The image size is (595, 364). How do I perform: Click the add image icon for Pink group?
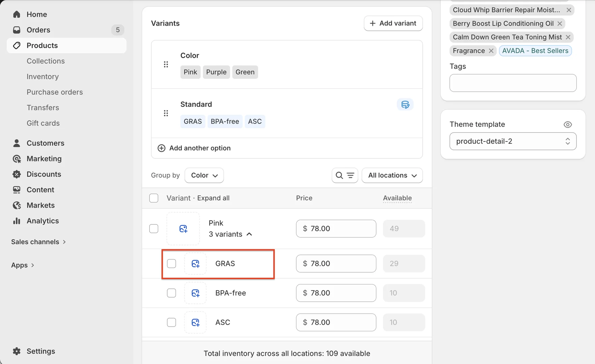pyautogui.click(x=183, y=229)
